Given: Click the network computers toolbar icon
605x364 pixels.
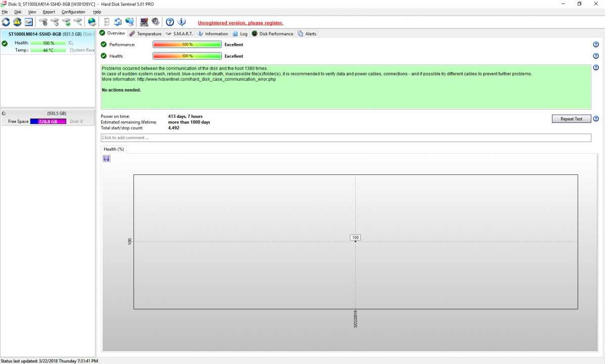Looking at the screenshot, I should pos(129,22).
